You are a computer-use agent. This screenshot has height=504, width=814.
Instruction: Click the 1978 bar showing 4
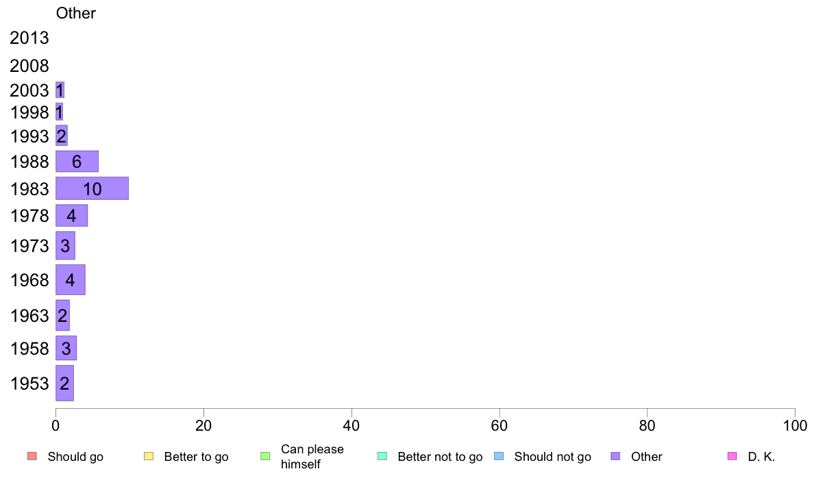pos(72,216)
